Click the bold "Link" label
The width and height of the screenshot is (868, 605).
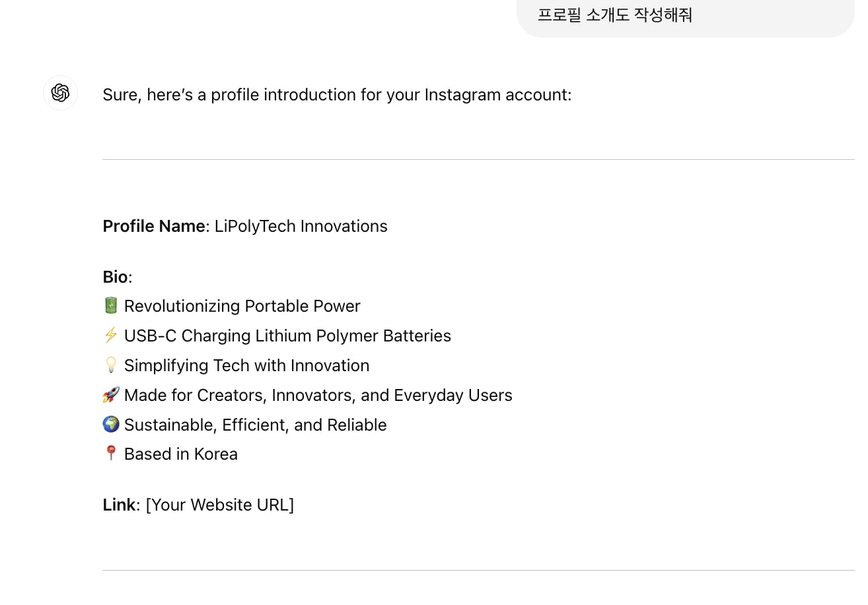pyautogui.click(x=119, y=505)
